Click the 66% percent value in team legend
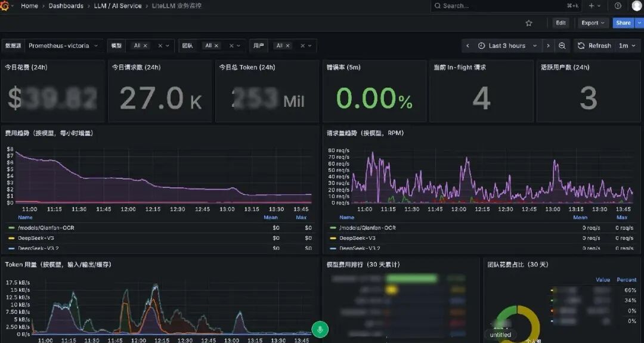644x343 pixels. (630, 290)
